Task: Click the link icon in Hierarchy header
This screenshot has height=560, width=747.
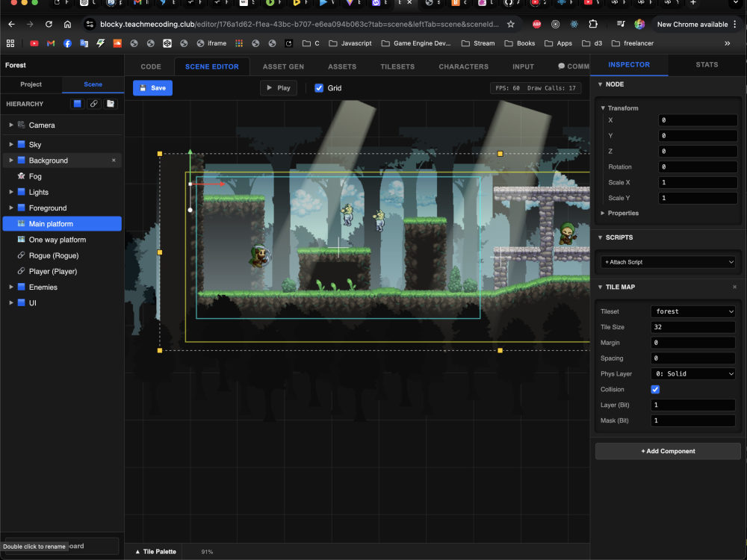Action: click(x=94, y=104)
